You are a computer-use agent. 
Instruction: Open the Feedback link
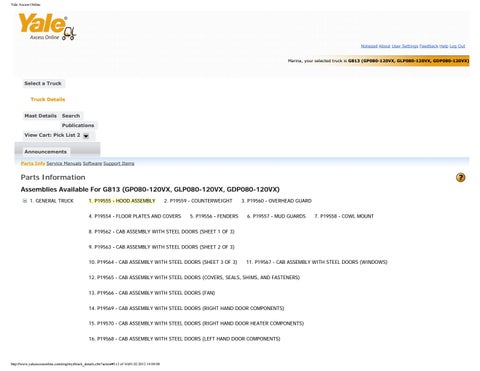coord(429,46)
